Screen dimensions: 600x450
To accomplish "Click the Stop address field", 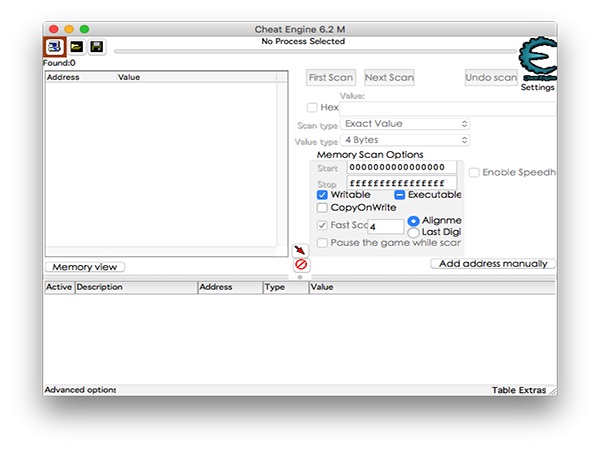I will (x=402, y=183).
